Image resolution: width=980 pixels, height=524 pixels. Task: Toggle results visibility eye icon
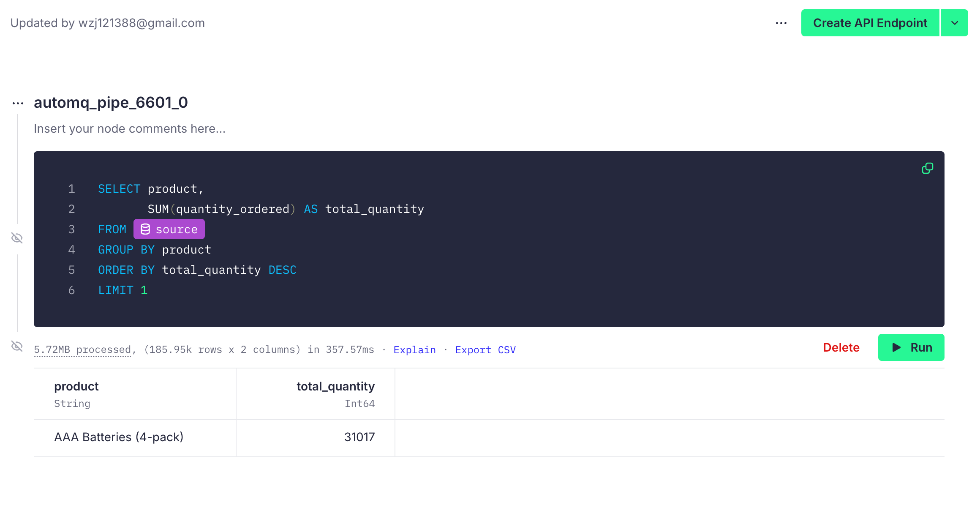tap(17, 347)
